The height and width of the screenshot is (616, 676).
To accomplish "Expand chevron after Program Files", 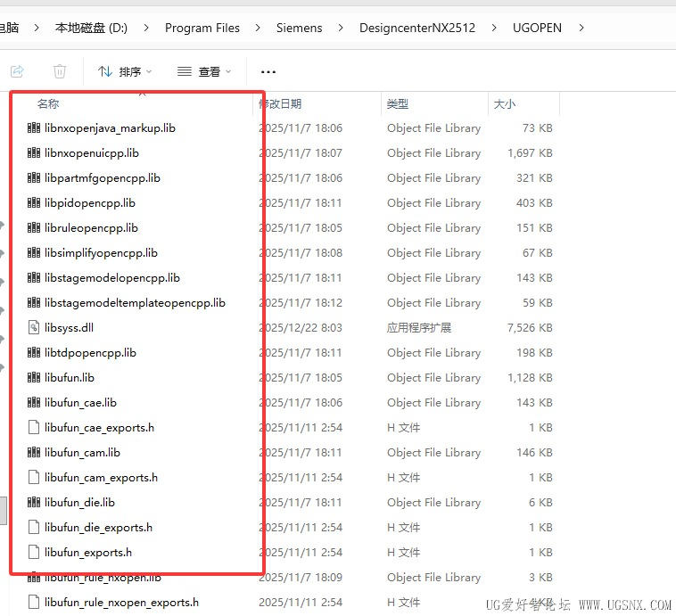I will click(258, 28).
